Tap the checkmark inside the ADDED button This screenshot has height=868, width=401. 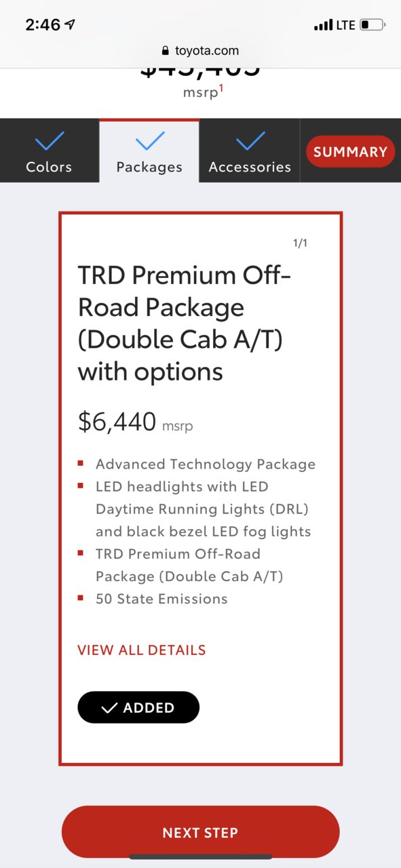109,708
